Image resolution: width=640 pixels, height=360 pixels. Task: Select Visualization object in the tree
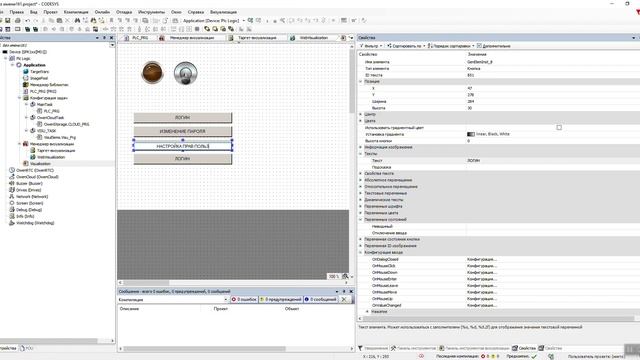[x=40, y=164]
